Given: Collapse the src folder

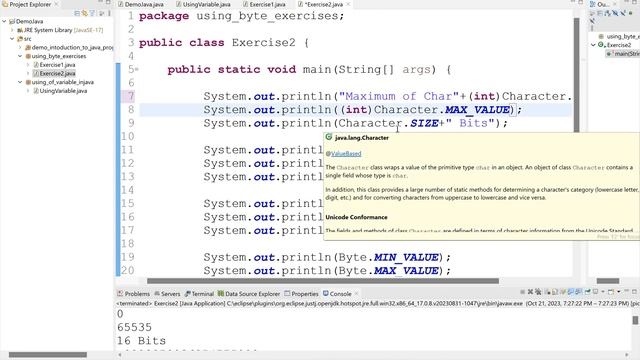Looking at the screenshot, I should tap(12, 38).
